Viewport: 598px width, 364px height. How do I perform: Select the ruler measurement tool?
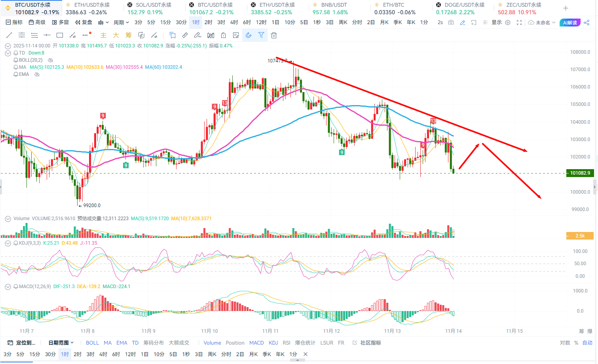(x=185, y=36)
